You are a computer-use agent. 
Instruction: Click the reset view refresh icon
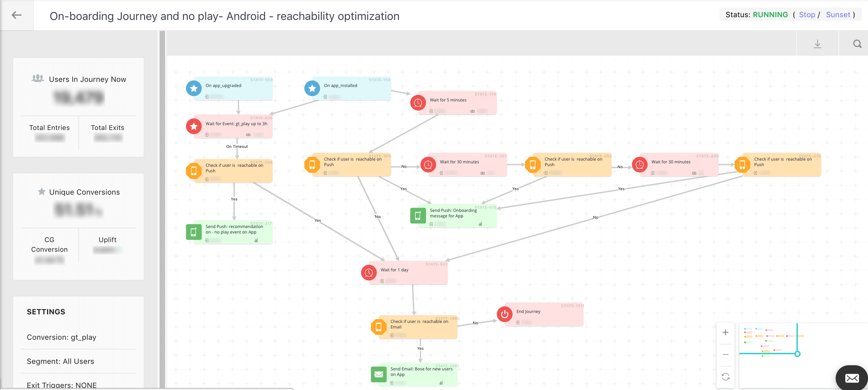(x=726, y=377)
